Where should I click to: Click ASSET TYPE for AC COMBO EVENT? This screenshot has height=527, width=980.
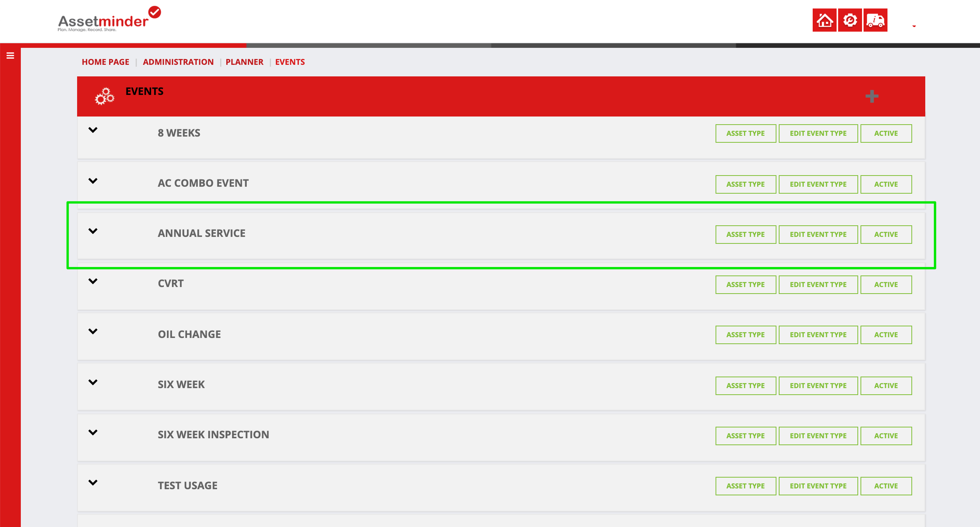point(746,184)
